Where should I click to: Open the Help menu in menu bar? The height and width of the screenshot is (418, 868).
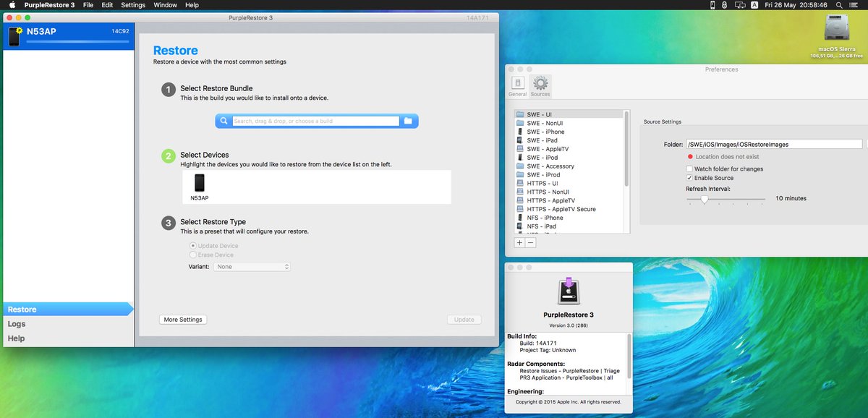pyautogui.click(x=192, y=5)
